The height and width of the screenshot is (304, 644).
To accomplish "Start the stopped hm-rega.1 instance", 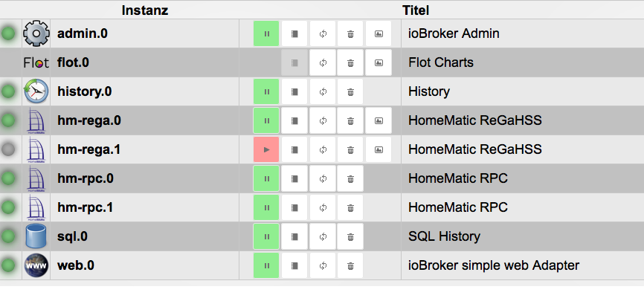I will pos(266,149).
